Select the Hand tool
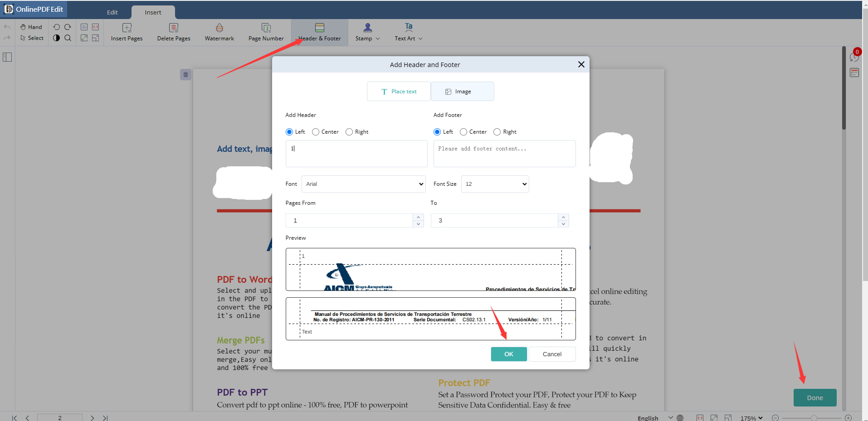This screenshot has width=868, height=421. (31, 27)
